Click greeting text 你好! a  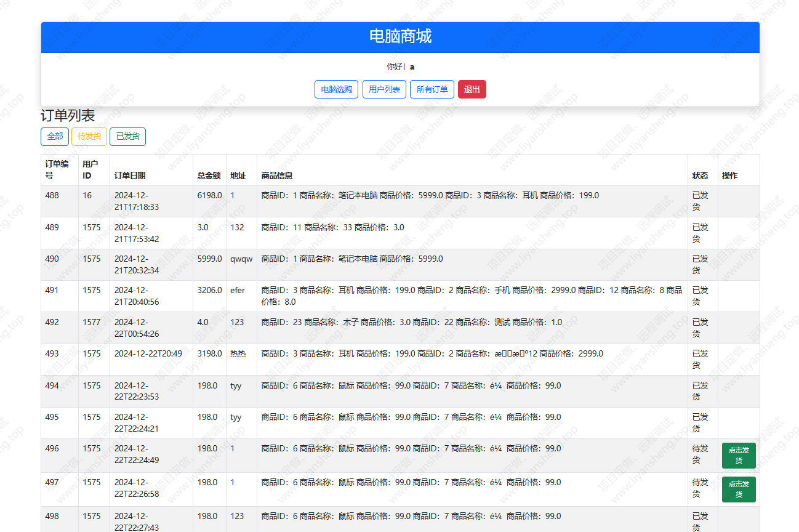tap(400, 66)
